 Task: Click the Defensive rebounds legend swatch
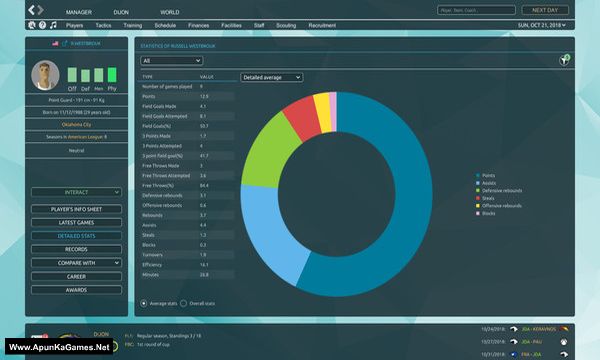478,191
